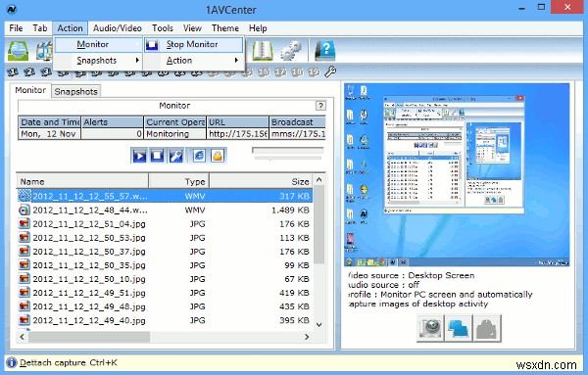588x375 pixels.
Task: Click the webcam source icon below preview
Action: 430,328
